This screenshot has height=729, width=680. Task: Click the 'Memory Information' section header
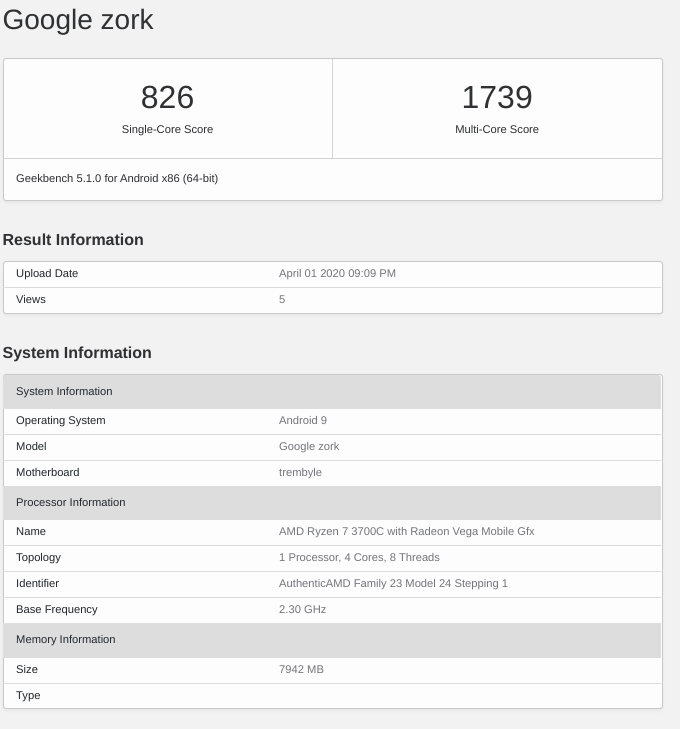coord(332,640)
